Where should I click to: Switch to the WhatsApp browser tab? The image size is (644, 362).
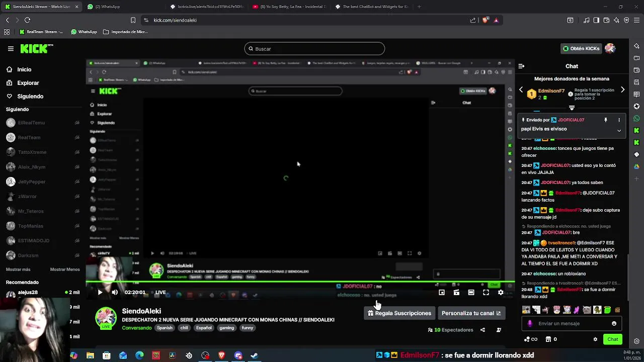pos(122,7)
